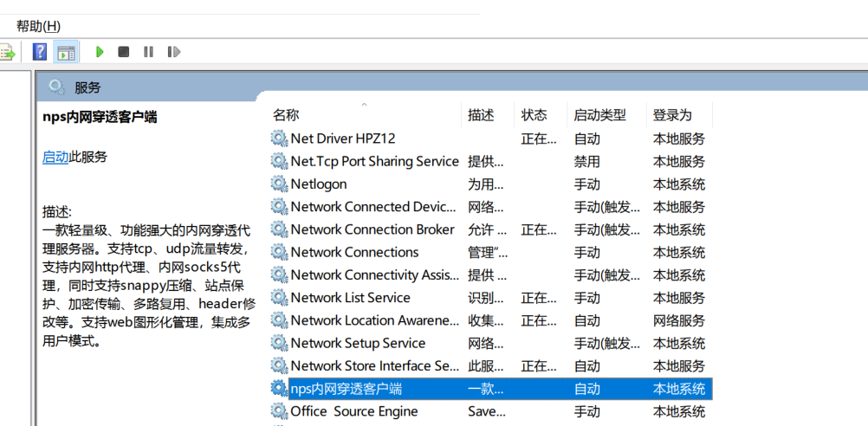868x426 pixels.
Task: Click 自动 startup type of nps内网穿透客户端
Action: [586, 389]
